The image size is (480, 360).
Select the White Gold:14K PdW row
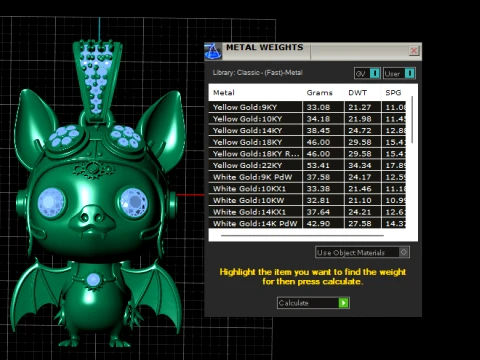(x=307, y=223)
